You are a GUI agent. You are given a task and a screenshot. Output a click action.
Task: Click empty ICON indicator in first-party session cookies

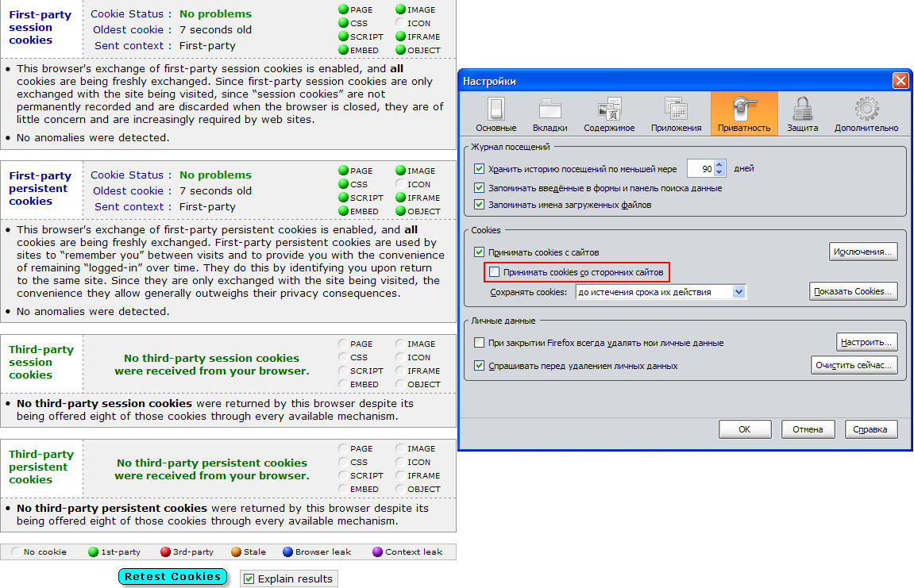400,23
